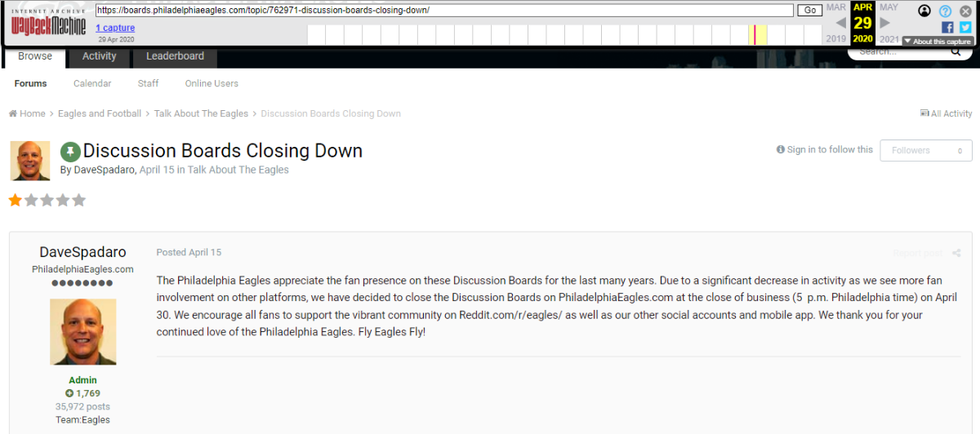Open the 1 capture link
This screenshot has width=980, height=434.
115,28
